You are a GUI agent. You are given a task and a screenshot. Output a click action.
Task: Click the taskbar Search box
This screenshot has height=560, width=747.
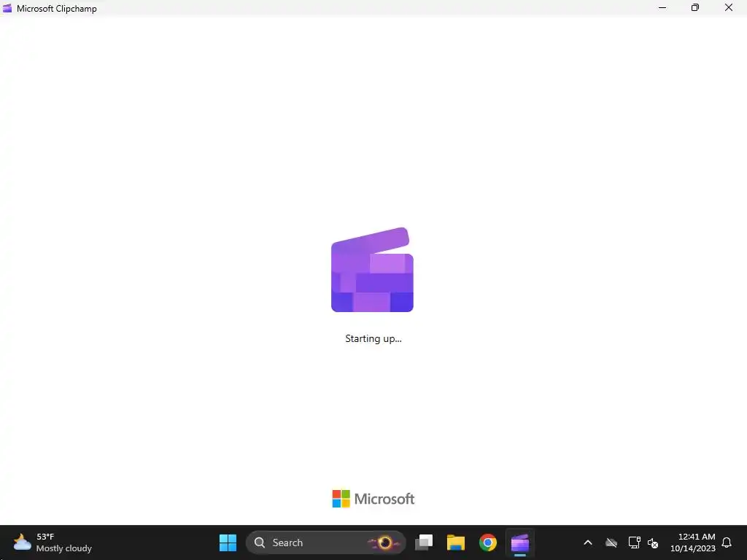coord(325,542)
